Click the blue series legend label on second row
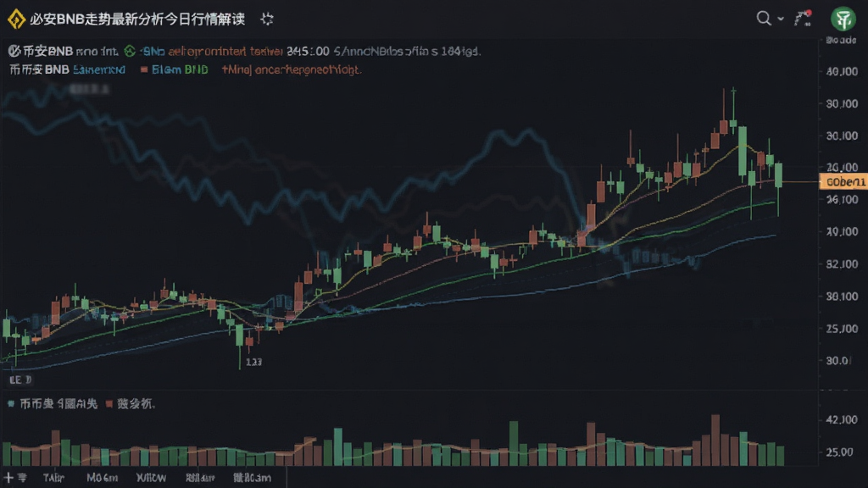868x488 pixels. coord(99,69)
